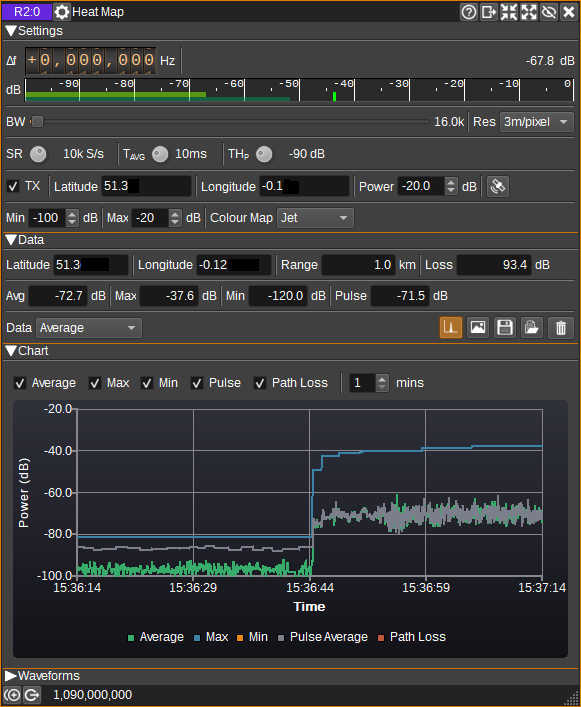Collapse the Settings section

click(34, 31)
